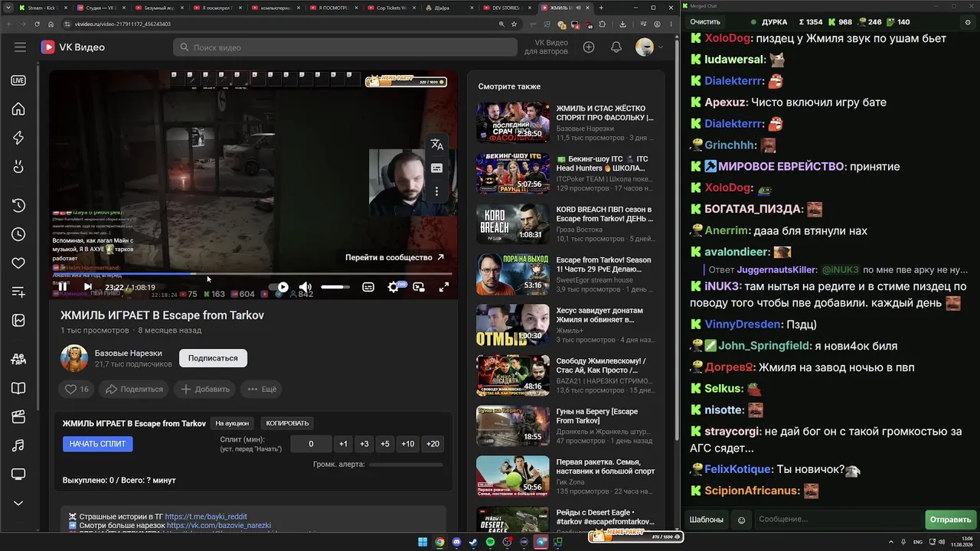Open video quality settings gear

pos(394,287)
